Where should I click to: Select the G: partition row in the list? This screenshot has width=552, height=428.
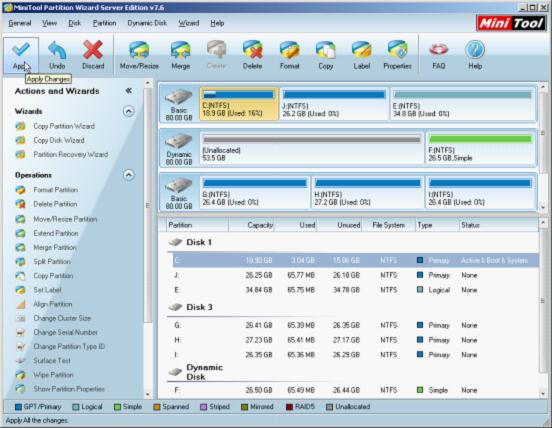[x=353, y=325]
